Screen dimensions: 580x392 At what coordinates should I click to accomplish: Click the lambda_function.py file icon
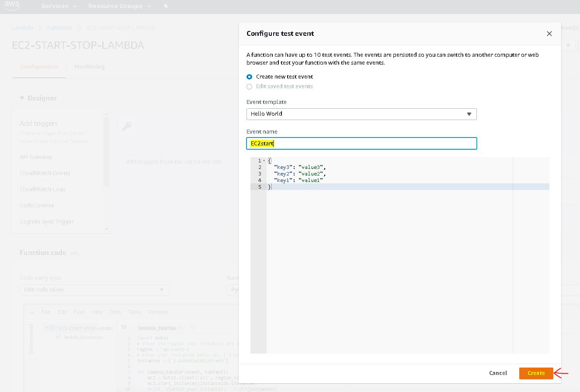[58, 337]
